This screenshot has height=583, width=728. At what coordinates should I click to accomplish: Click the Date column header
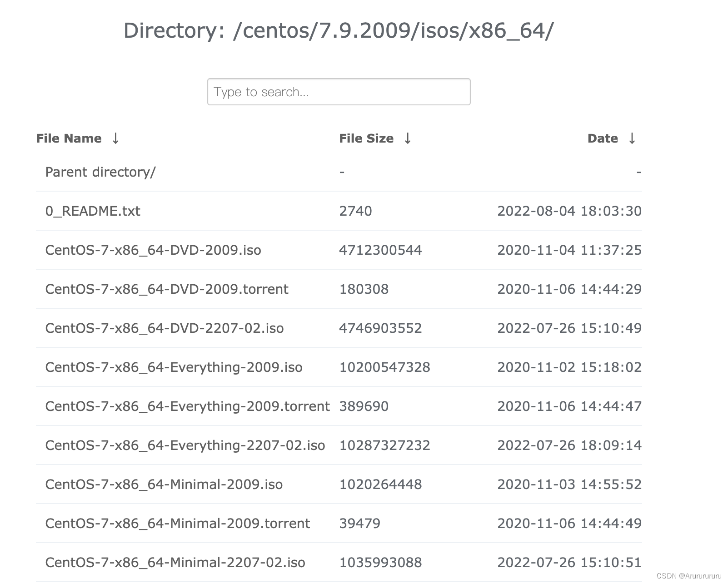[x=603, y=138]
